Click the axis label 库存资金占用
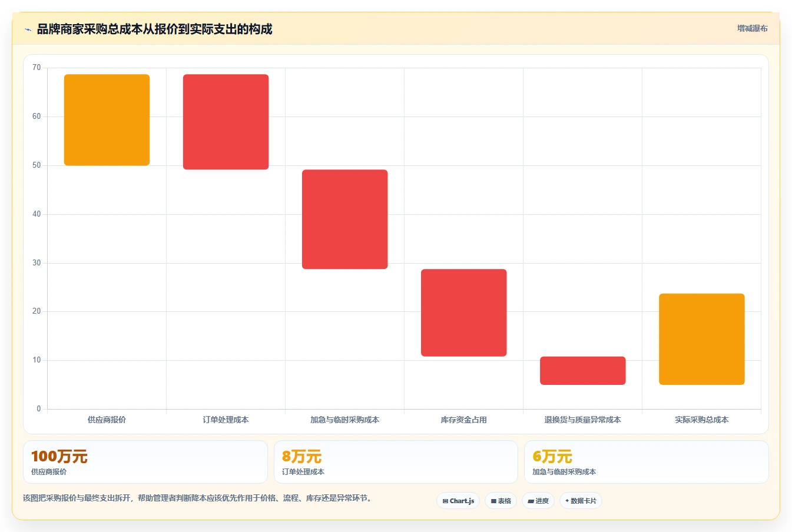Viewport: 792px width, 532px height. 464,420
